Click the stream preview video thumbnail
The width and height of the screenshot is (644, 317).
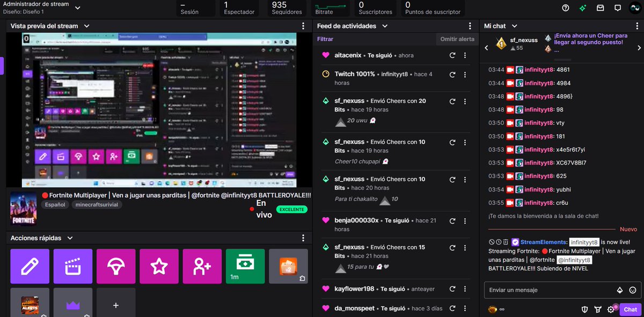click(159, 110)
